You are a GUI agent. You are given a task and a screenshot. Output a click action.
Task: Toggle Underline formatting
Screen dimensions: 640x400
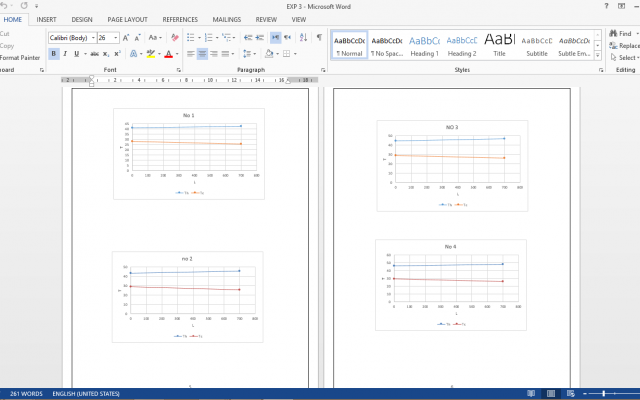click(76, 54)
